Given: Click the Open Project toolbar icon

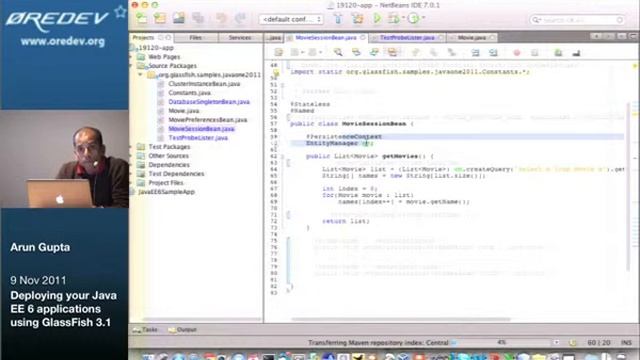Looking at the screenshot, I should [179, 18].
